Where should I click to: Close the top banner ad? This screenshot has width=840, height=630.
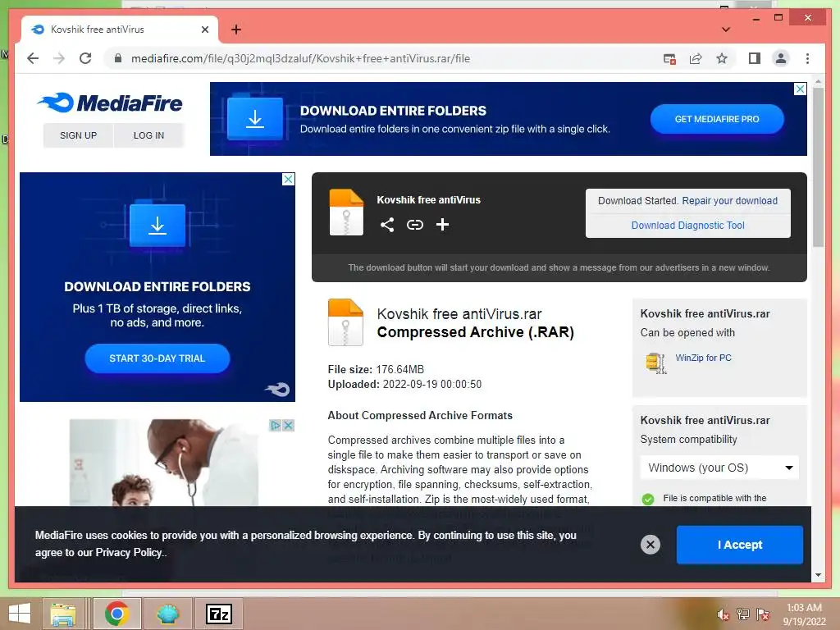pos(800,89)
